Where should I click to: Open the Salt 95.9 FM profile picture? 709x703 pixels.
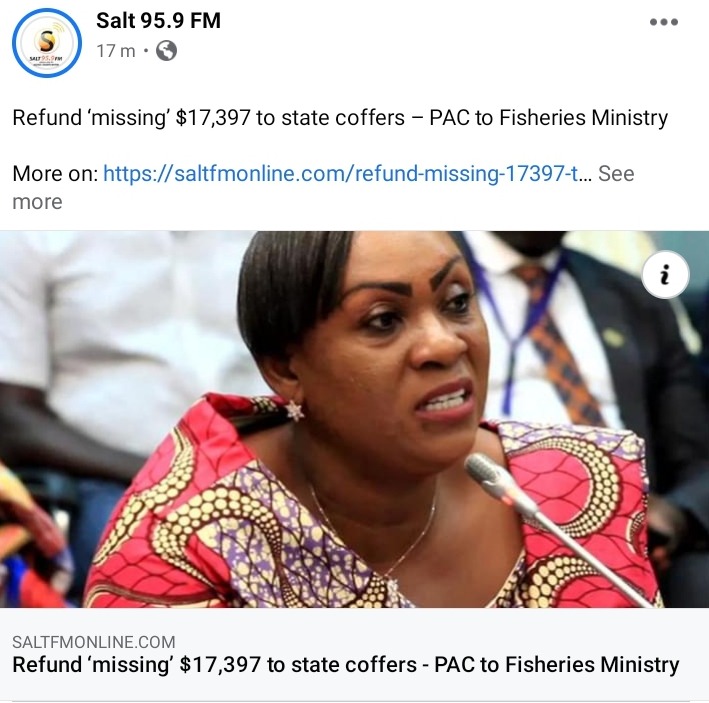(x=47, y=43)
